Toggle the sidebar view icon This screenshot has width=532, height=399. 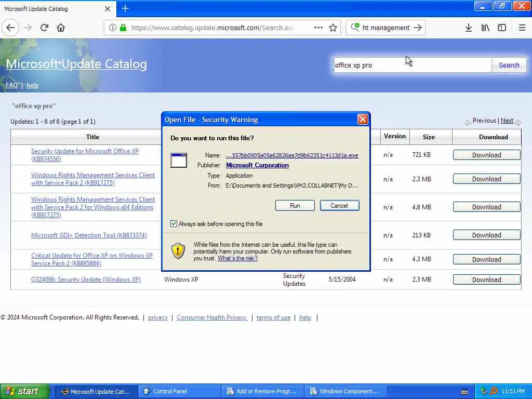pyautogui.click(x=502, y=28)
